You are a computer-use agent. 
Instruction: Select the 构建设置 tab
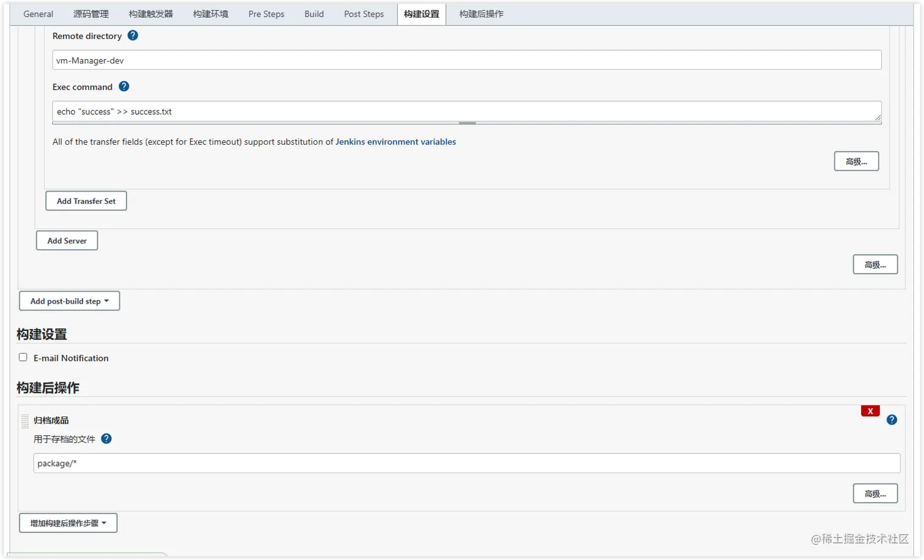422,14
